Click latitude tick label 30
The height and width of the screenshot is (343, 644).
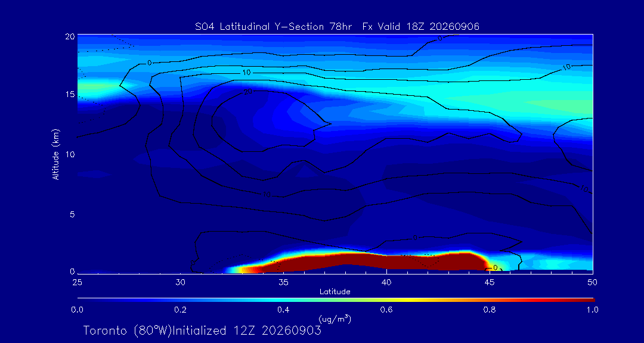(x=180, y=282)
